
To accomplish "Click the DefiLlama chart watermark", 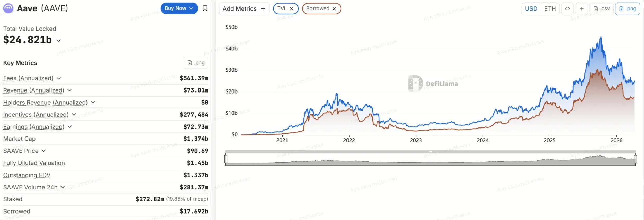I will click(433, 84).
